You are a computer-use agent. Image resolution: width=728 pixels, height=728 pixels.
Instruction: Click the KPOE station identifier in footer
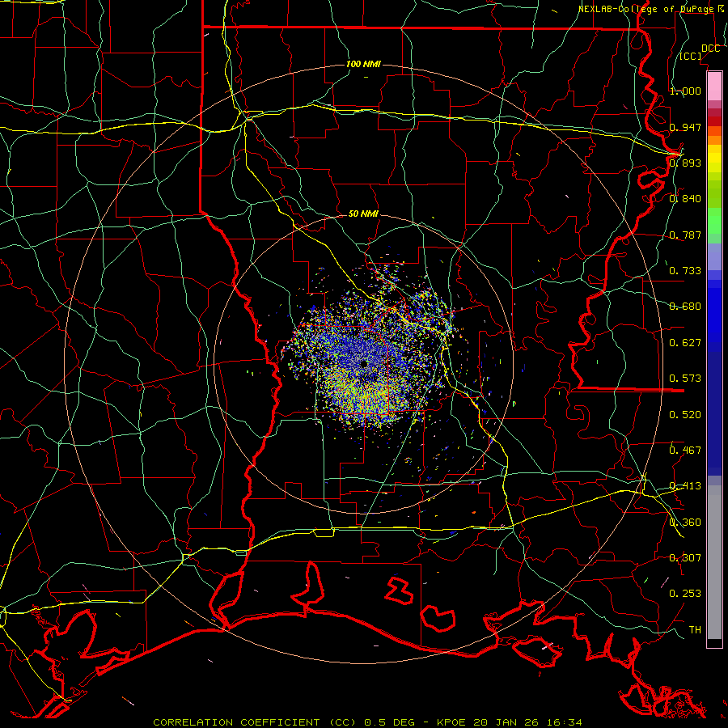(x=453, y=722)
